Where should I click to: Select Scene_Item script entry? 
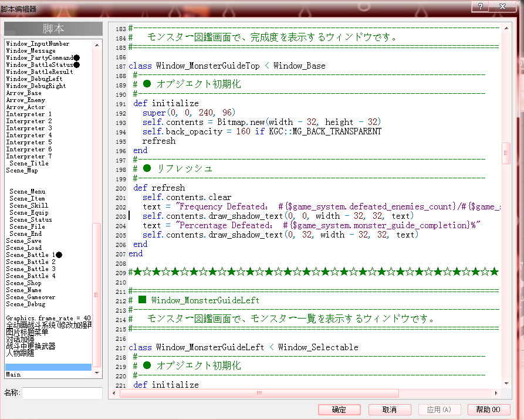tap(28, 198)
